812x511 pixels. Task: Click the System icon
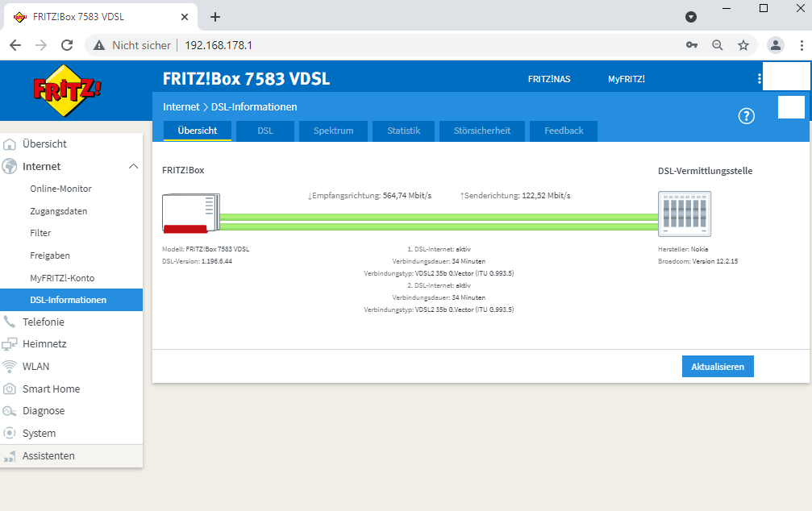[x=10, y=434]
